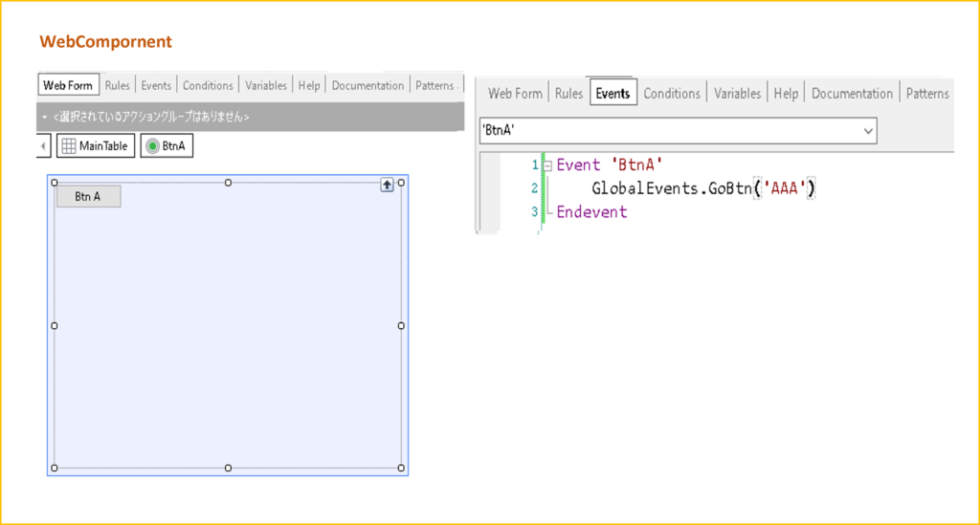The width and height of the screenshot is (980, 525).
Task: Click the select-parent up arrow icon
Action: 387,185
